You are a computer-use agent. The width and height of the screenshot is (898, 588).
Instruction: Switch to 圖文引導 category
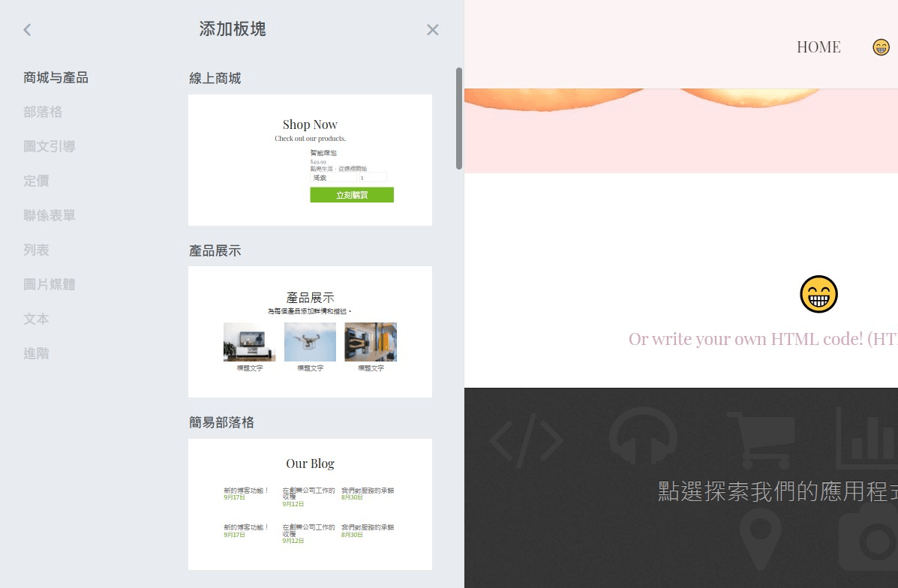50,146
